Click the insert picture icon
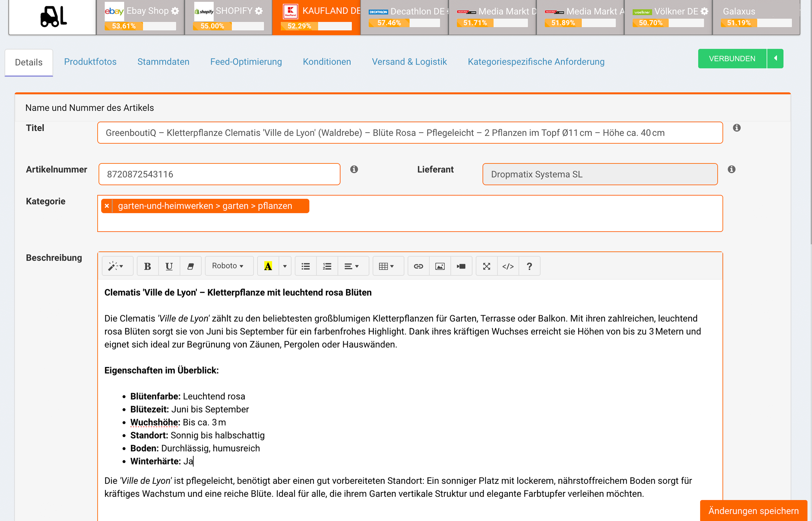Viewport: 812px width, 521px height. click(440, 266)
